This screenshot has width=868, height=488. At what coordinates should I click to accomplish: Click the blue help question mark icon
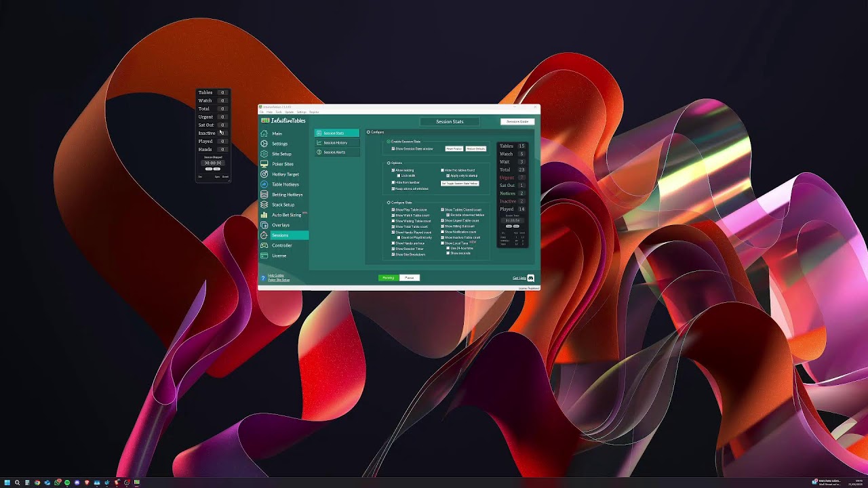[x=263, y=278]
